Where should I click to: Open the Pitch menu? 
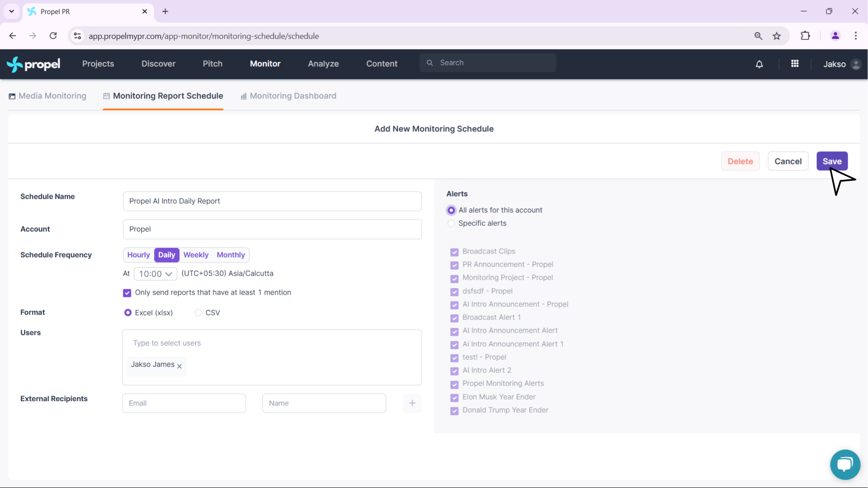[212, 64]
